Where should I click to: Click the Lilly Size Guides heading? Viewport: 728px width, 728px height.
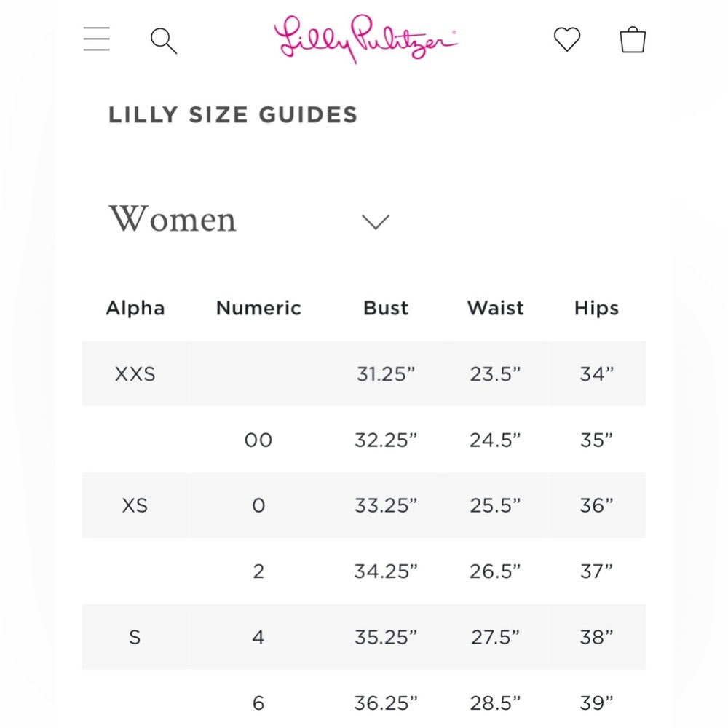(233, 115)
